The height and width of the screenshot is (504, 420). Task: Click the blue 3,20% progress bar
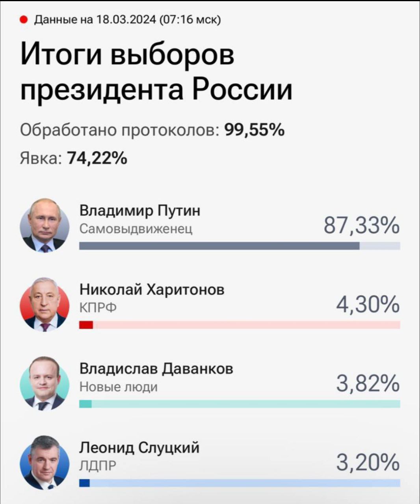[84, 483]
